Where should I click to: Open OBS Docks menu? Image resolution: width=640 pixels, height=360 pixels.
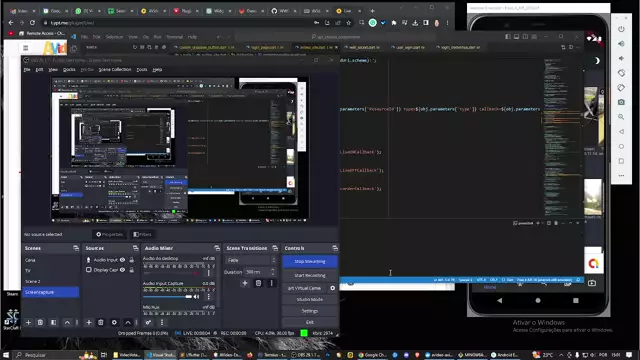69,70
